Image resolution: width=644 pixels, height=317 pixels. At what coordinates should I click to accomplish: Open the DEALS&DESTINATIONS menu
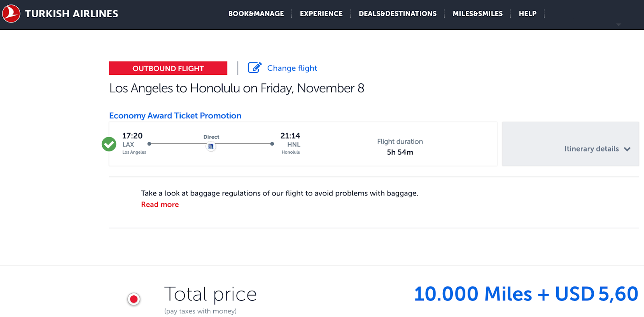pyautogui.click(x=398, y=14)
